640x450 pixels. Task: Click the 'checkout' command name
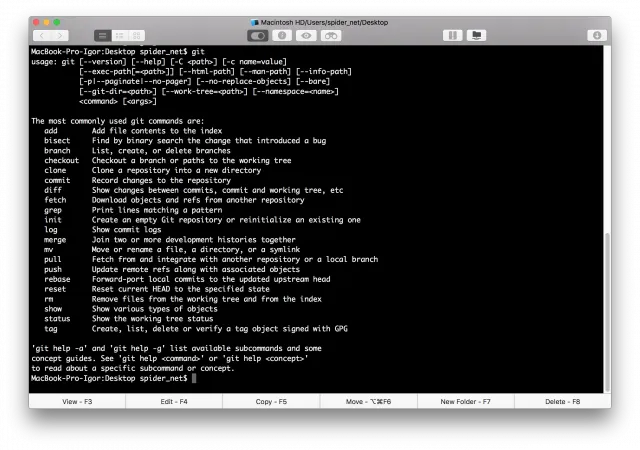pyautogui.click(x=62, y=160)
